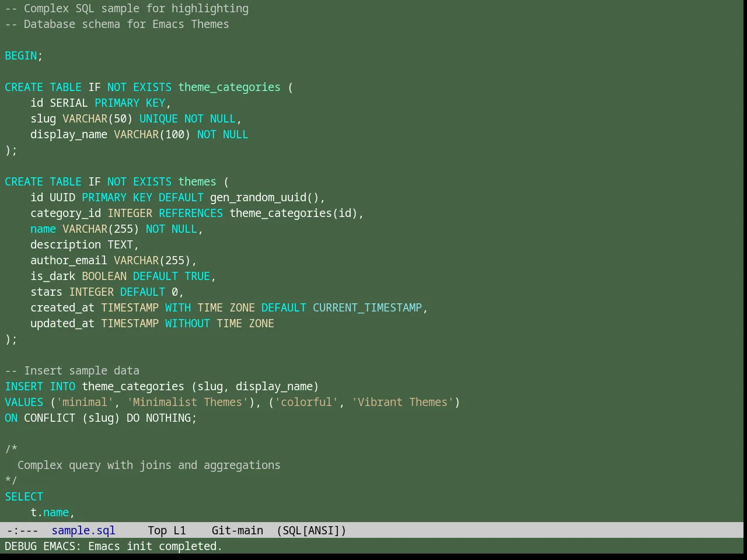Click the Git-main version control indicator
Screen dimensions: 747x560
click(x=238, y=530)
